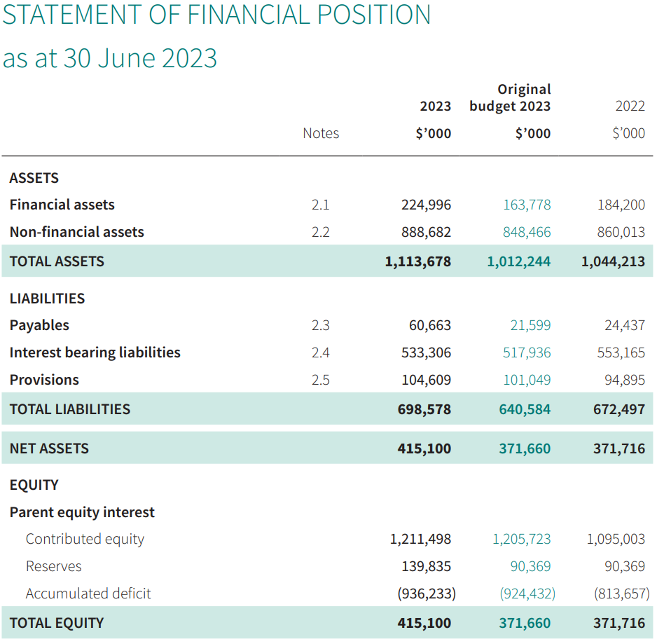Click the Contributed equity row label
The width and height of the screenshot is (657, 644).
pos(85,539)
